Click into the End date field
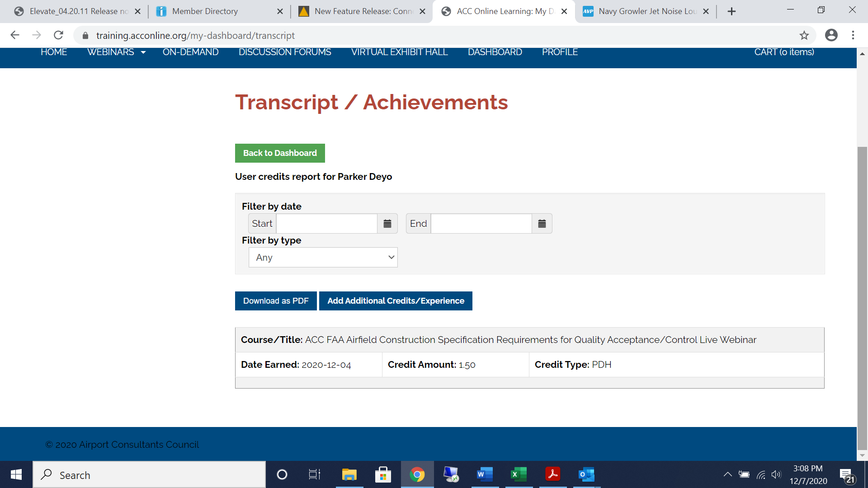The width and height of the screenshot is (868, 488). click(x=481, y=224)
